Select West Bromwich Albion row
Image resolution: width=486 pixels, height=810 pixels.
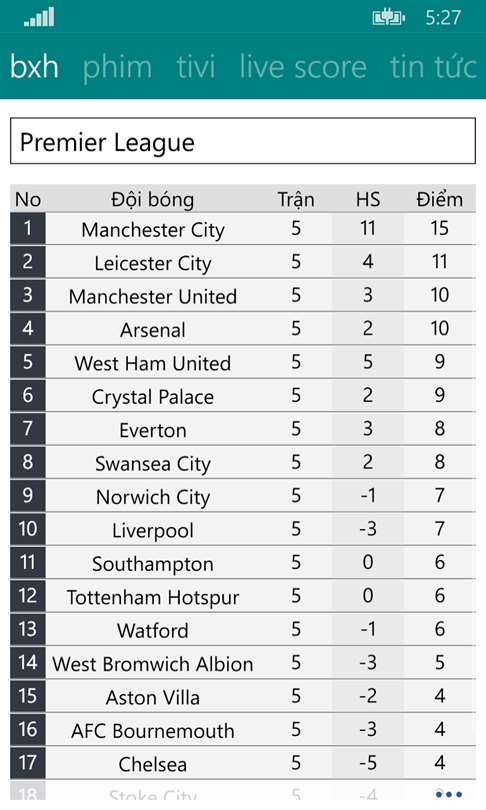point(243,663)
